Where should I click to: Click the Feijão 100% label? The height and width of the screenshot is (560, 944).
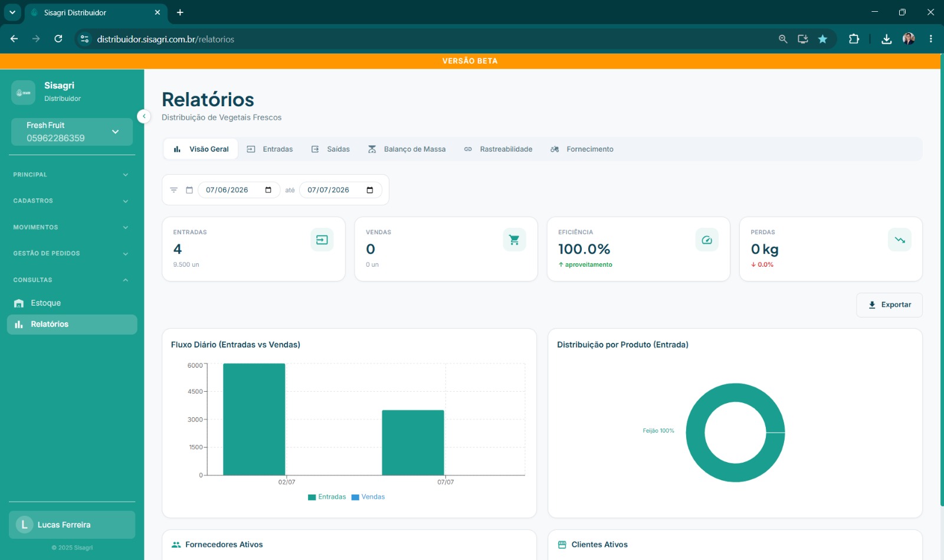click(658, 431)
